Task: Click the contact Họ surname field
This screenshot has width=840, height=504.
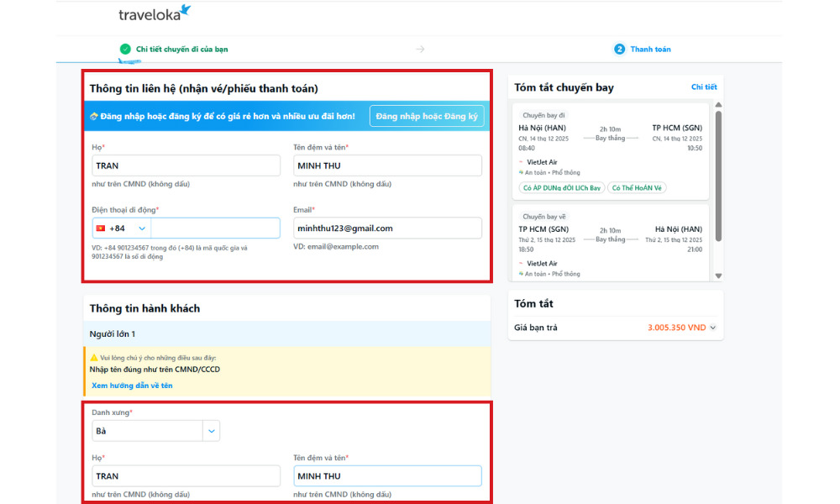Action: pyautogui.click(x=186, y=165)
